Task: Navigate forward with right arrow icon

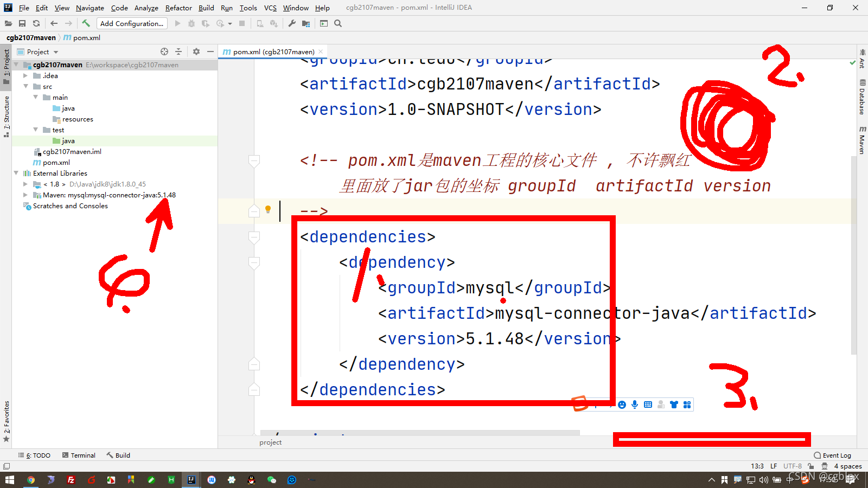Action: 68,23
